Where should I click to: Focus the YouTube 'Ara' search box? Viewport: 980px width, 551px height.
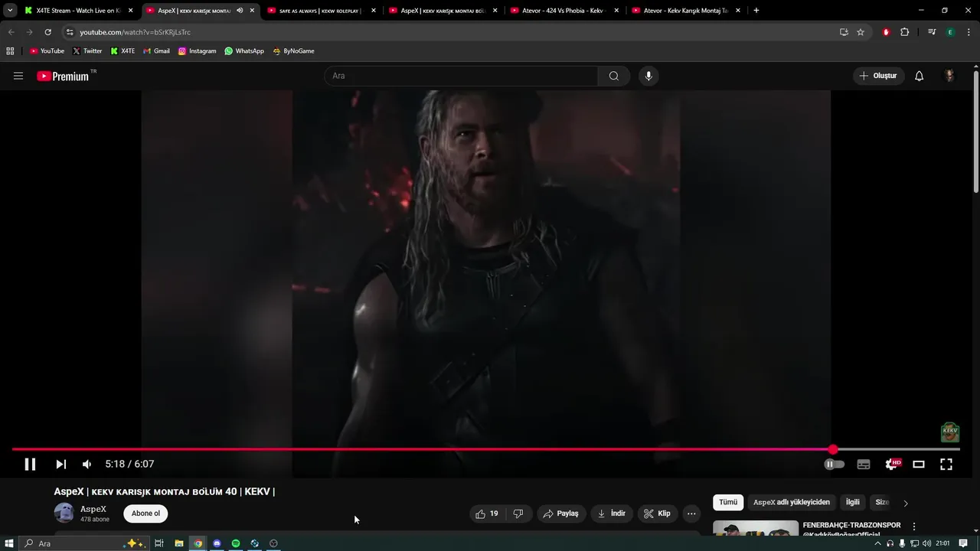coord(461,76)
